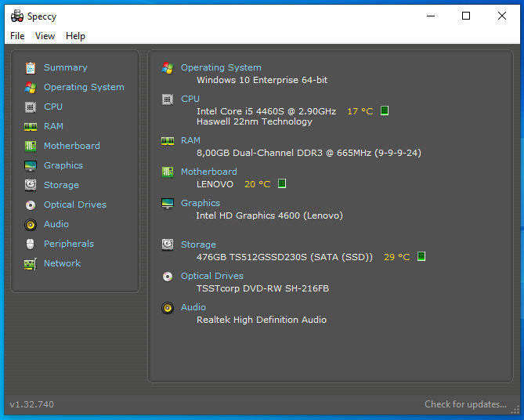This screenshot has width=524, height=420.
Task: Open the File menu
Action: coord(17,36)
